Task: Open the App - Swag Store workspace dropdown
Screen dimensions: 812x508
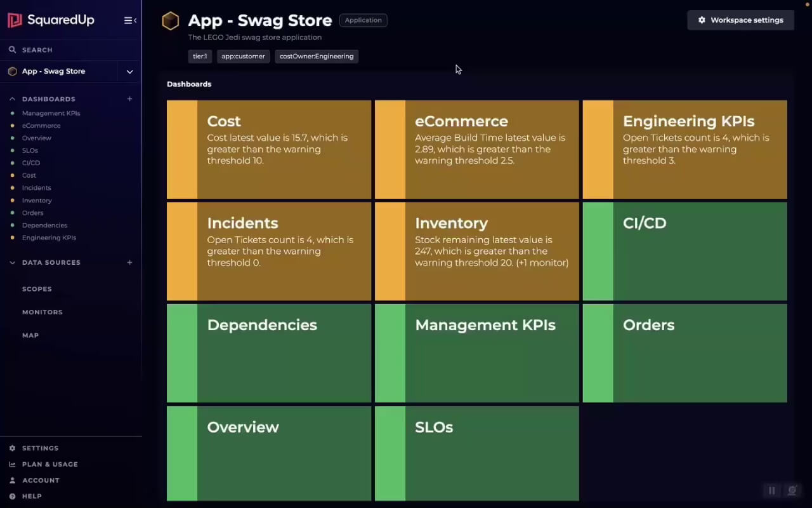Action: point(129,72)
